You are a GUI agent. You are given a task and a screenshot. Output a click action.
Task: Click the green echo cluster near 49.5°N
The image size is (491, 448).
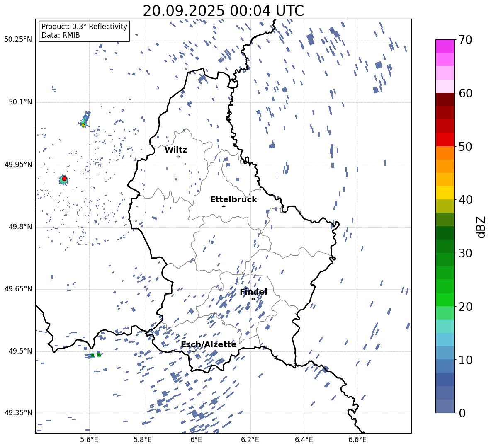[94, 355]
